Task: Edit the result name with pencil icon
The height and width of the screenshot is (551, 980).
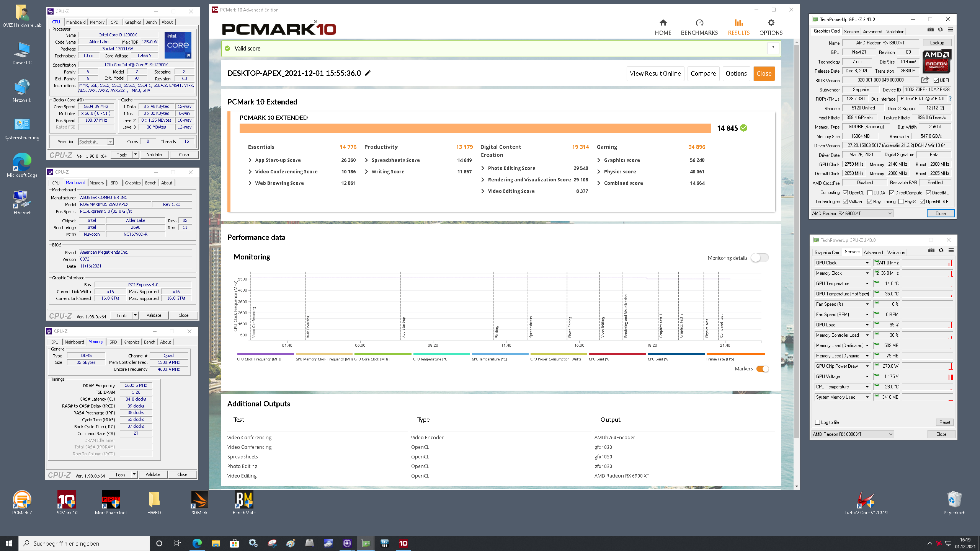Action: (368, 73)
